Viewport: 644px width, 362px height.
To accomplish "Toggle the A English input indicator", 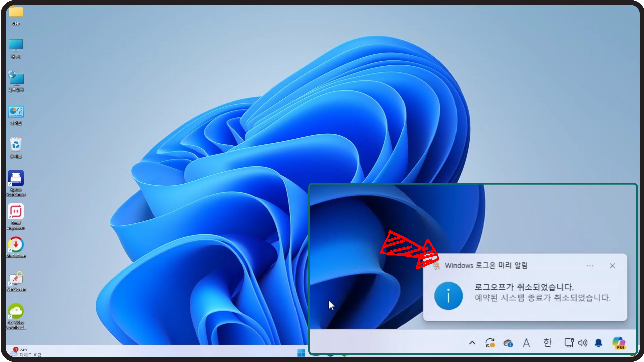I will pyautogui.click(x=526, y=343).
